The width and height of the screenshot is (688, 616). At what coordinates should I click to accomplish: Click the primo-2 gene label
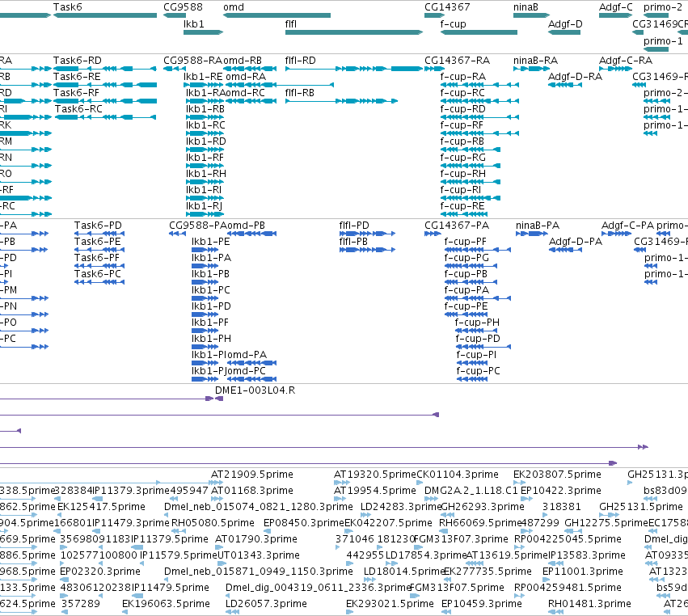[x=663, y=7]
